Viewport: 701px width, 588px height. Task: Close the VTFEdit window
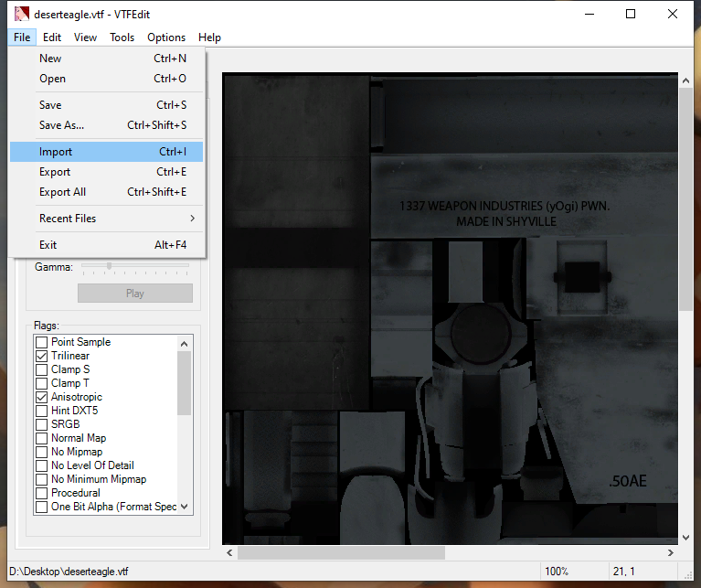[673, 15]
